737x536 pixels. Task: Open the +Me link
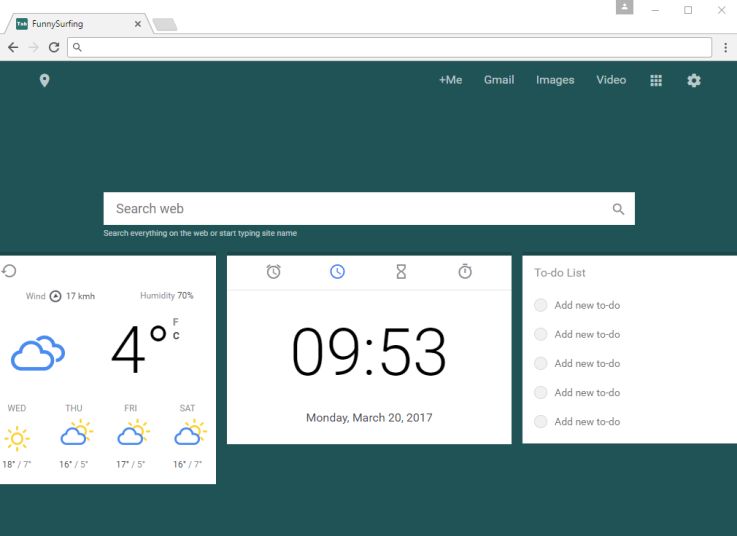[x=450, y=80]
